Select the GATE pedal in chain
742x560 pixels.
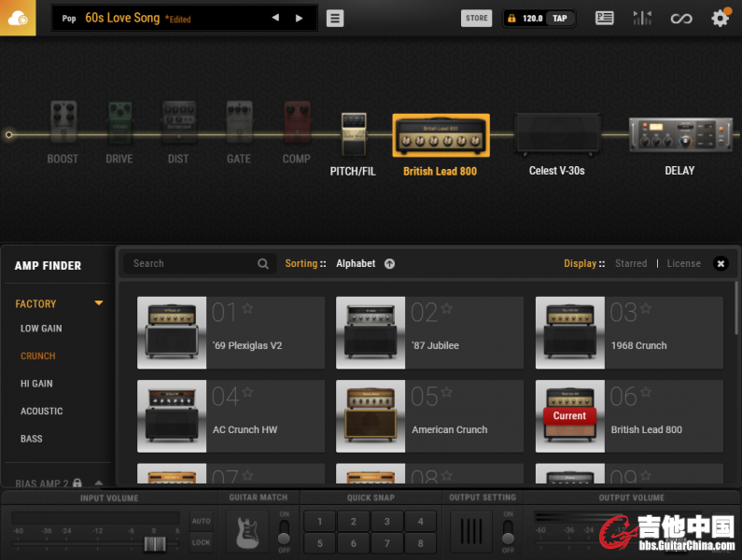pyautogui.click(x=239, y=121)
